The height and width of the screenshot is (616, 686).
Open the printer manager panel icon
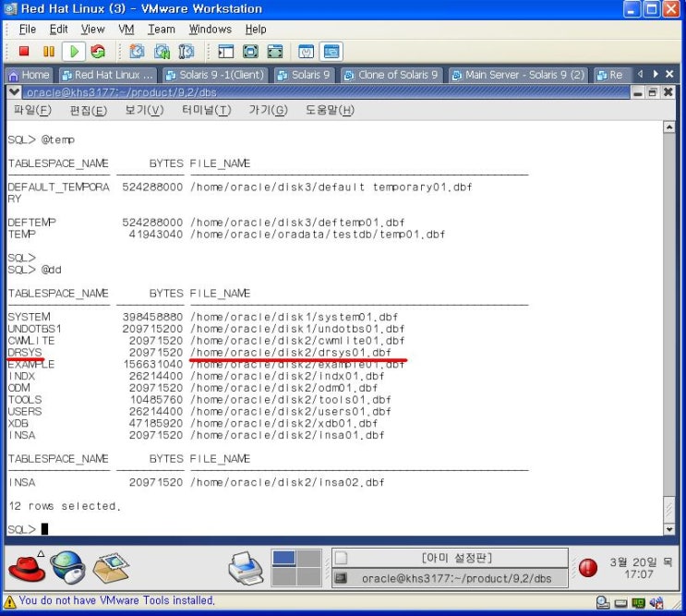246,568
